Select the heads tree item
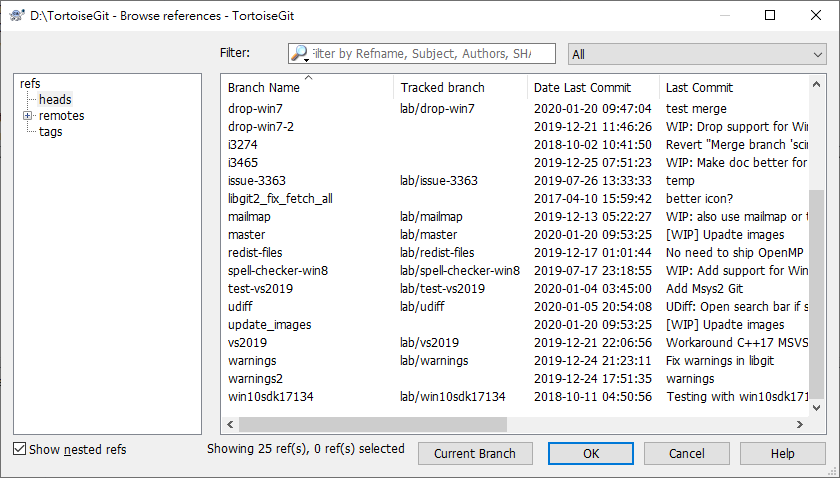Viewport: 840px width, 478px height. (x=55, y=100)
